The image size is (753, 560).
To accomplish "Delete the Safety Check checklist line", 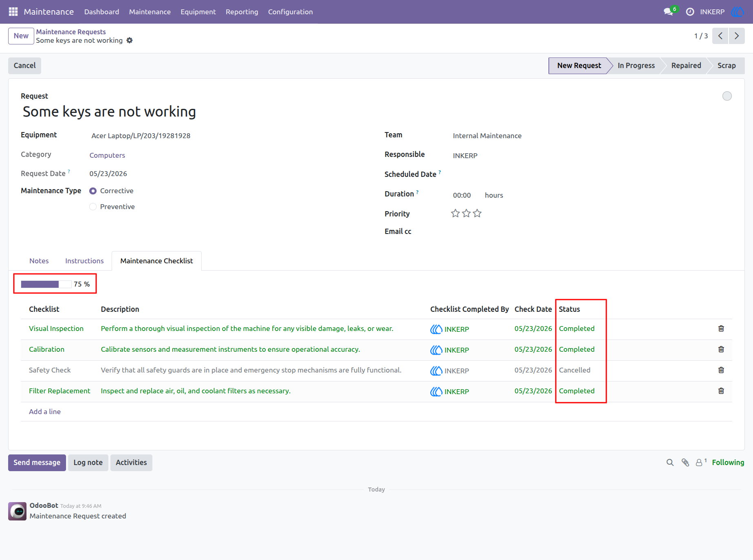I will click(x=721, y=370).
